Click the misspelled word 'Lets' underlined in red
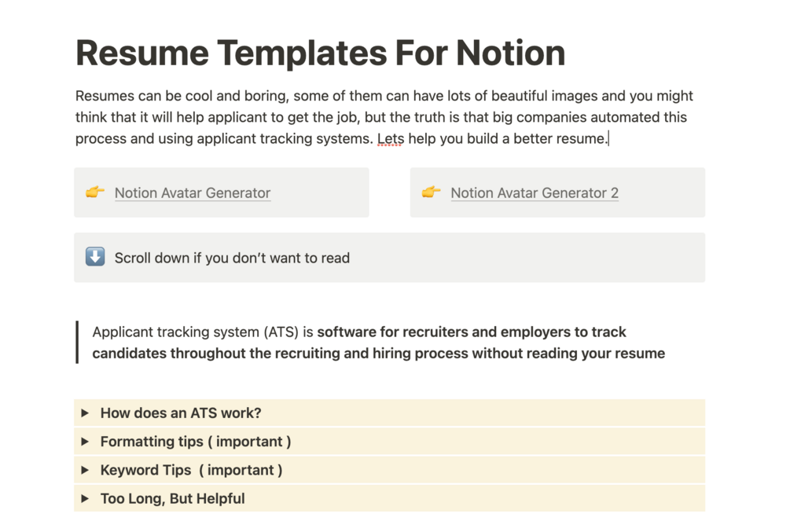Viewport: 790px width, 532px height. [389, 139]
